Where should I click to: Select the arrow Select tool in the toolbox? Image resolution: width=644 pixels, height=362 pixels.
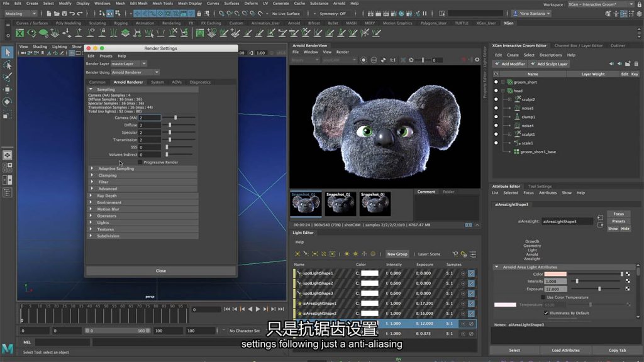coord(8,52)
